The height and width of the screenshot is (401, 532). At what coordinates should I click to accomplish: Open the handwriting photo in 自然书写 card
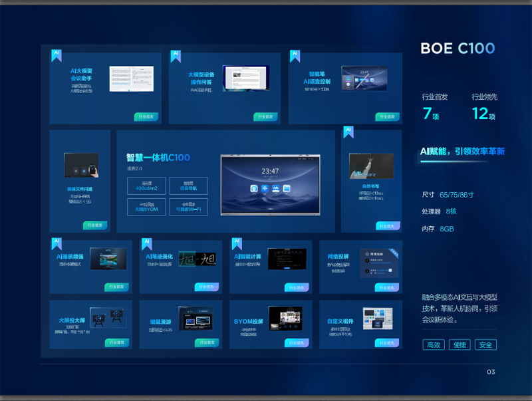click(372, 166)
